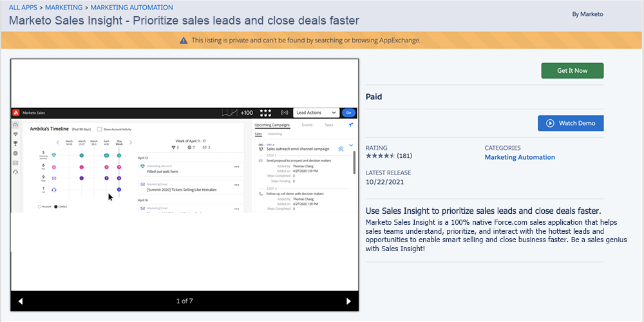This screenshot has width=644, height=322.
Task: Click scrollbar in Upcoming Campaigns panel
Action: (x=354, y=163)
